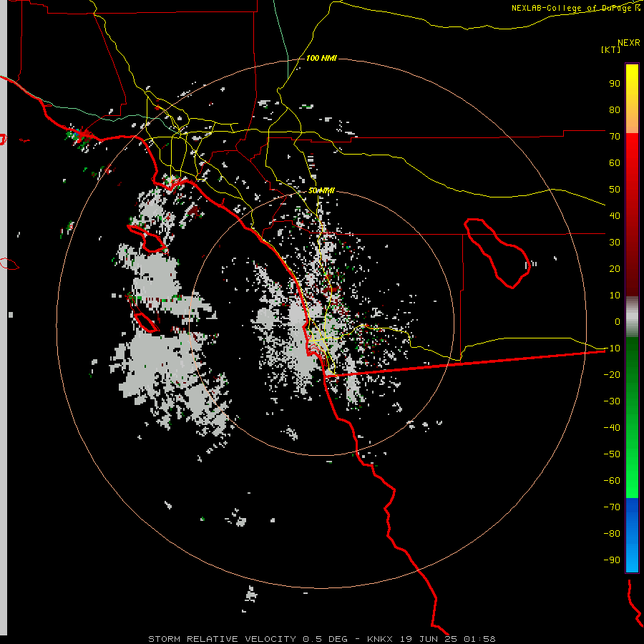
Task: Click the Storm Relative Velocity KNKX caption
Action: 322,639
